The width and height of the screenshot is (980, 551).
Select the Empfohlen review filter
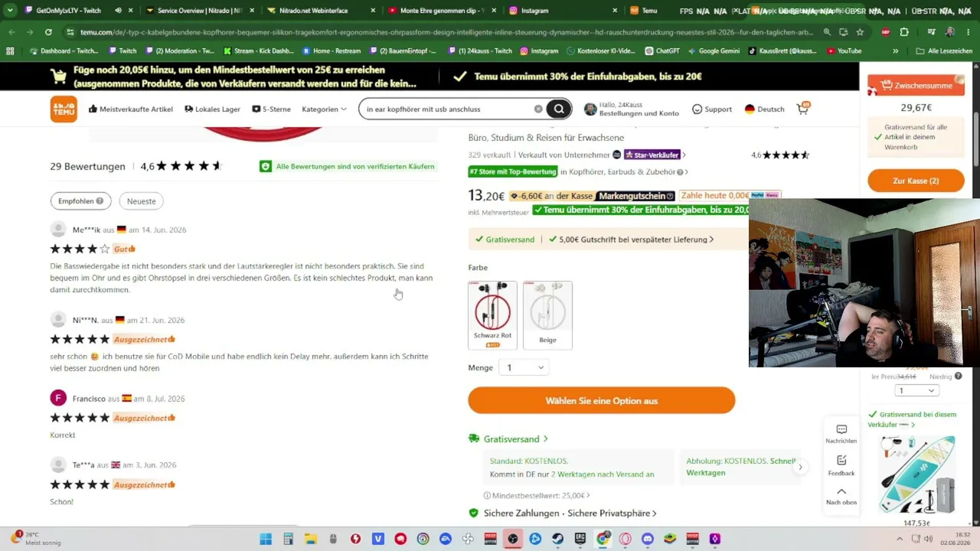pos(80,201)
